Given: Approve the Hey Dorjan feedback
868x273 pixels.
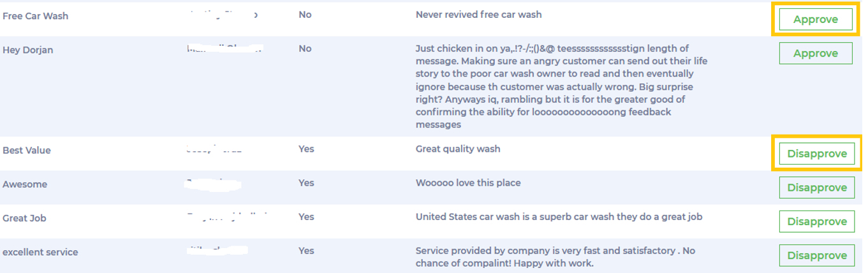Looking at the screenshot, I should pos(815,54).
